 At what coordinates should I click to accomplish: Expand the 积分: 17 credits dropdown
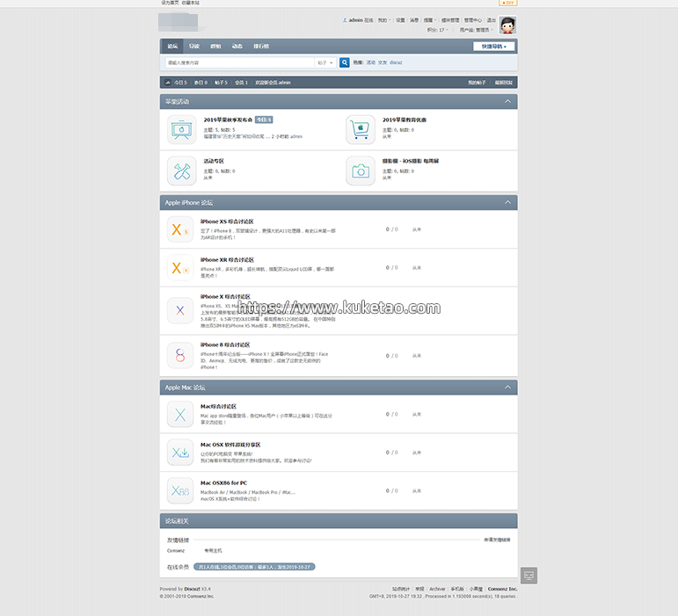(x=438, y=30)
